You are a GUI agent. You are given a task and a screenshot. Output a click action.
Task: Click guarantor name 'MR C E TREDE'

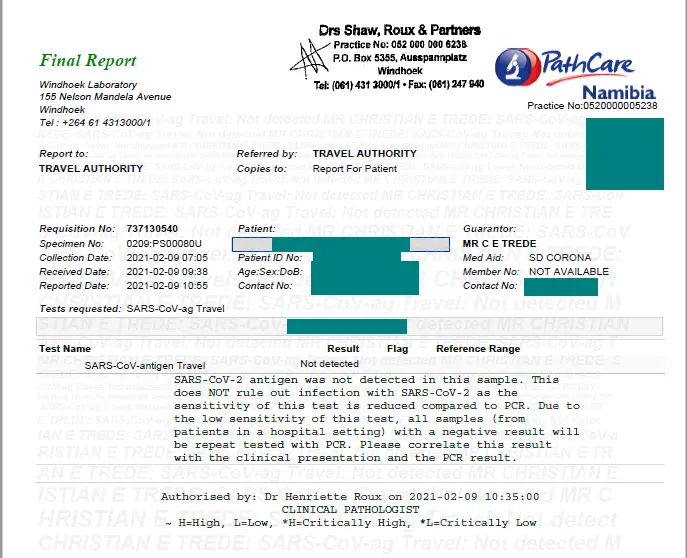pyautogui.click(x=499, y=244)
